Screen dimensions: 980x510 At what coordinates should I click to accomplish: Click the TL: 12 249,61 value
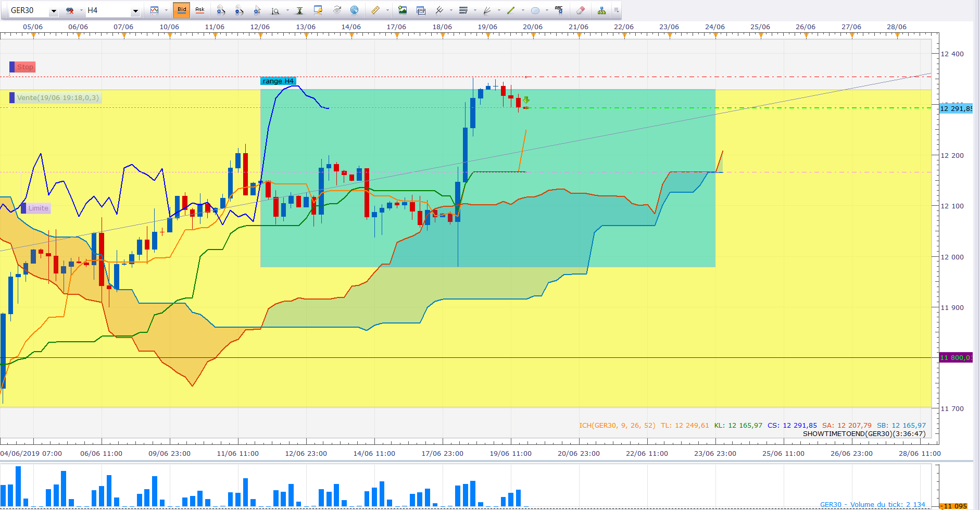[685, 426]
